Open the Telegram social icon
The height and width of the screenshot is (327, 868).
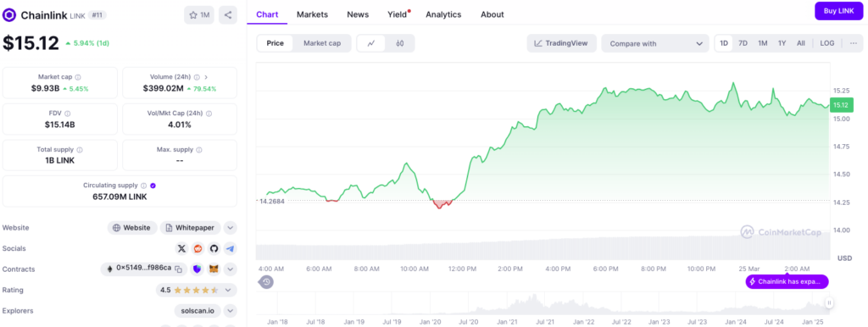(230, 248)
